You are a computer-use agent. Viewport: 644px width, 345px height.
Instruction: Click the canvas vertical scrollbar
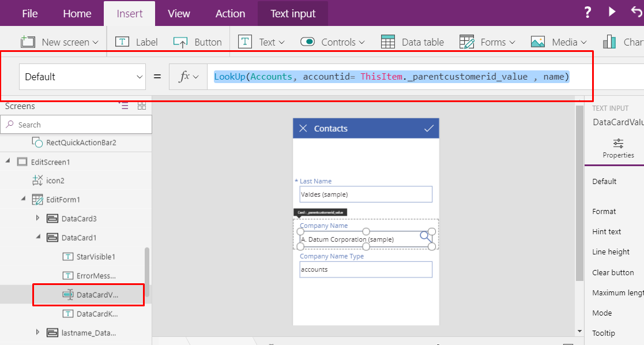[579, 193]
